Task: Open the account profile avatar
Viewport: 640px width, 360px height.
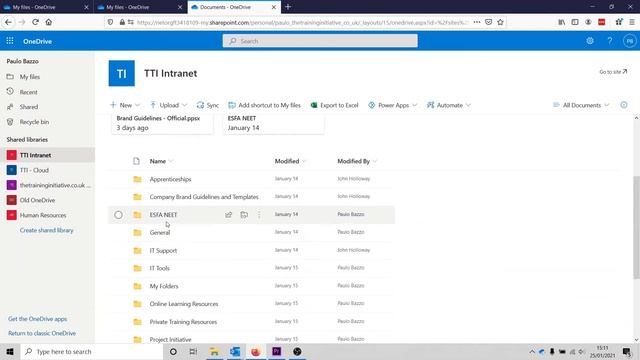Action: 629,41
